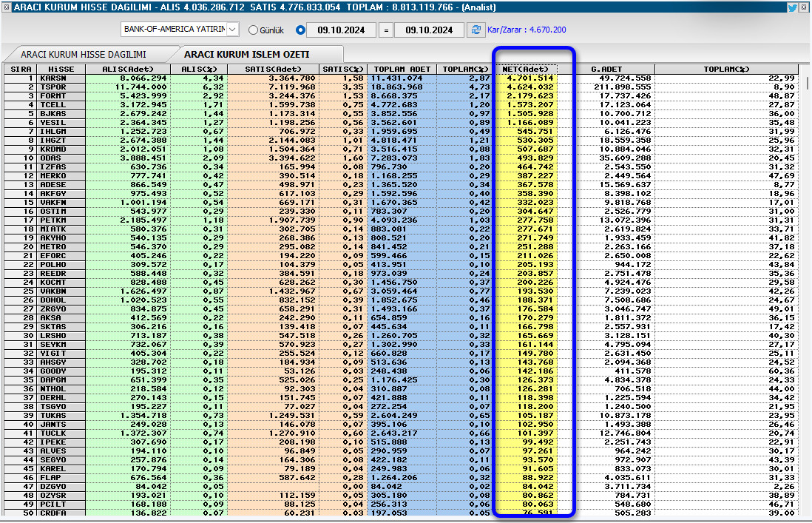Select the Günlük radio button
This screenshot has height=523, width=812.
tap(254, 30)
